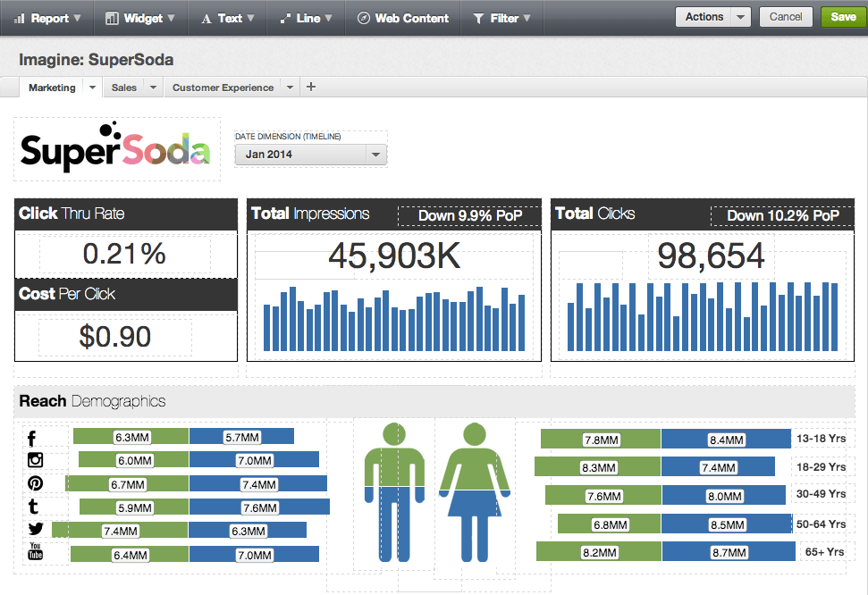The height and width of the screenshot is (595, 868).
Task: Click the 30-49 Yrs age label
Action: click(821, 494)
